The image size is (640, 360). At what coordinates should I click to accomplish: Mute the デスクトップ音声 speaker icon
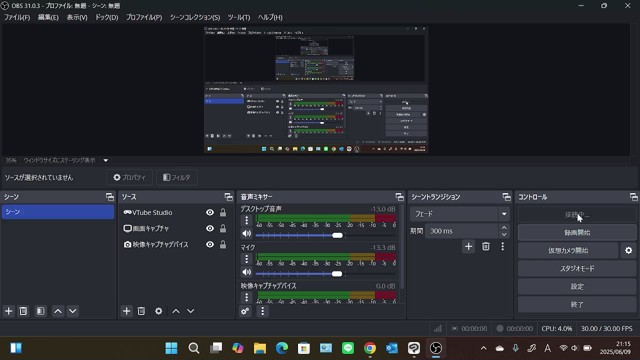pos(247,233)
